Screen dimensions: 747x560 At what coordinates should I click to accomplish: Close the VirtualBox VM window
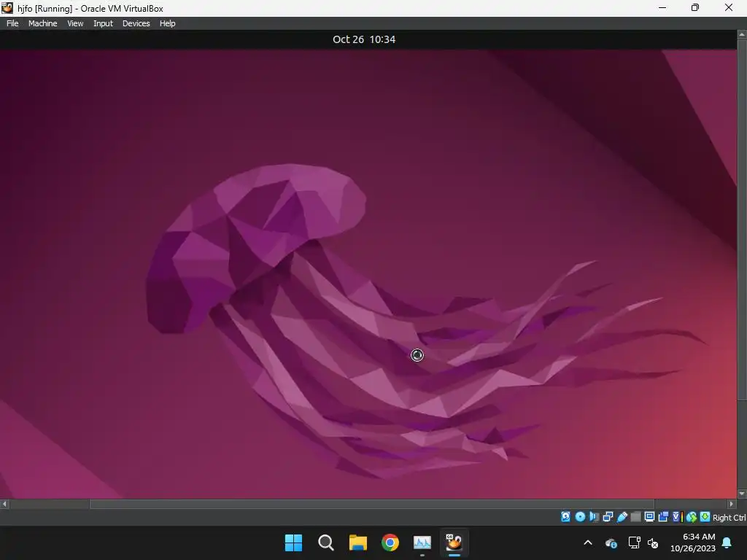pos(729,7)
